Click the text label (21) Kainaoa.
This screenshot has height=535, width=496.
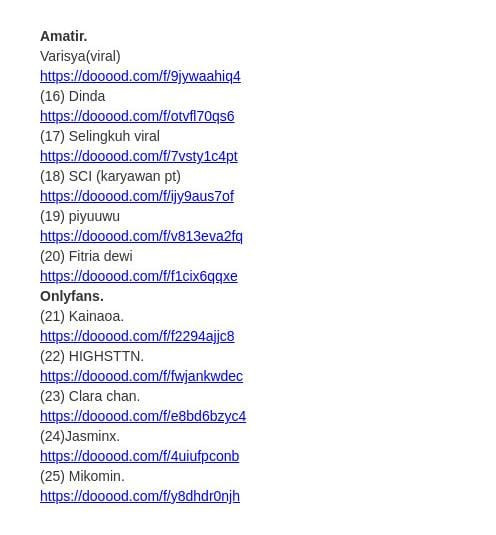(82, 316)
